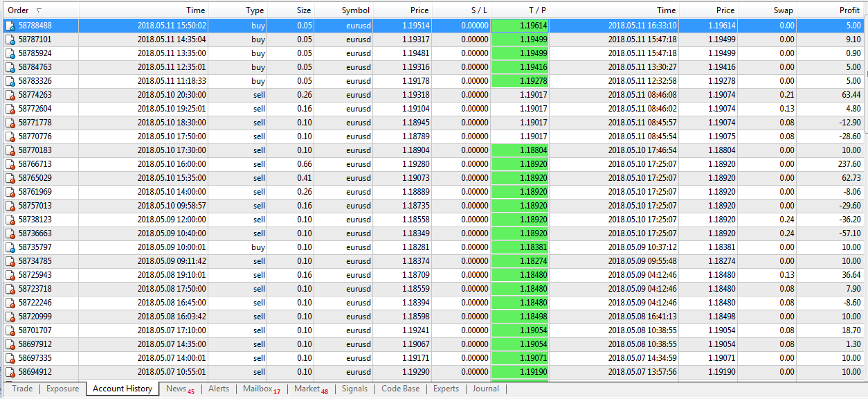This screenshot has height=399, width=868.
Task: Click the sell order icon next to 58694912
Action: 10,372
